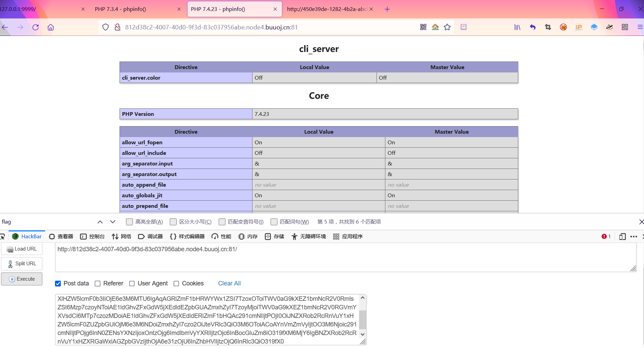
Task: Click the screenshot crop extension icon
Action: pyautogui.click(x=548, y=27)
